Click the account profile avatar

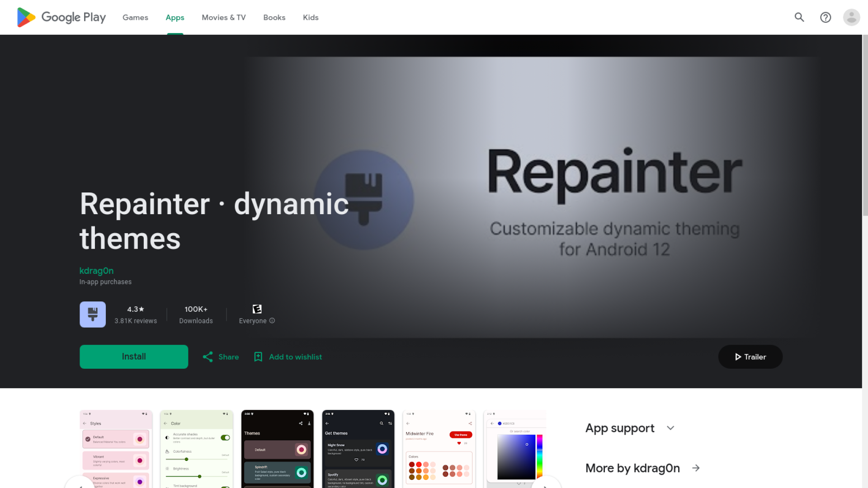tap(851, 17)
